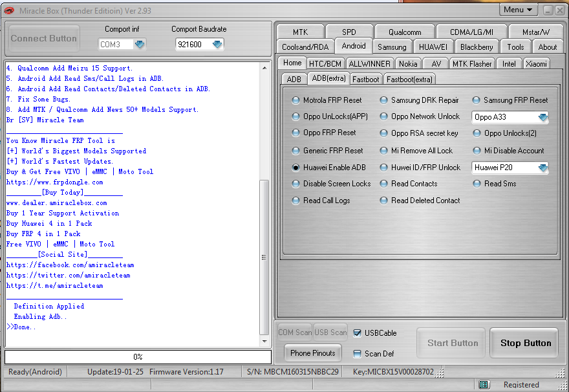Open the Coolsand/RDA tab
This screenshot has width=569, height=392.
(305, 47)
